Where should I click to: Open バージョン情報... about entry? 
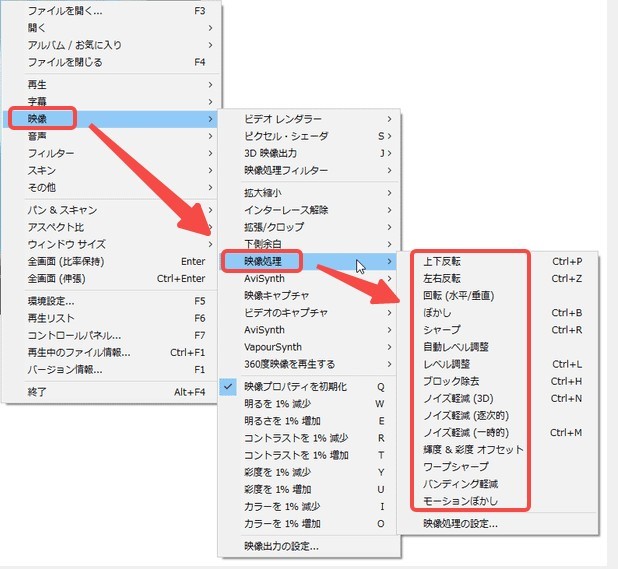click(x=110, y=370)
